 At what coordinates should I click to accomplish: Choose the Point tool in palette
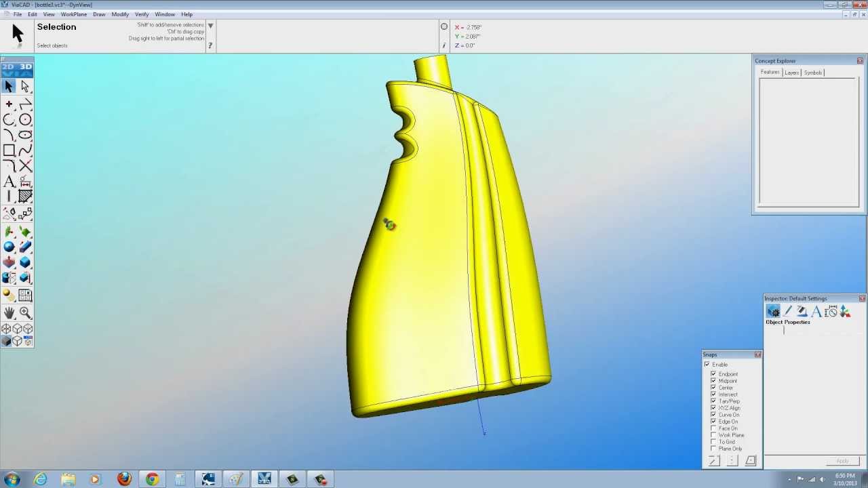click(x=9, y=104)
